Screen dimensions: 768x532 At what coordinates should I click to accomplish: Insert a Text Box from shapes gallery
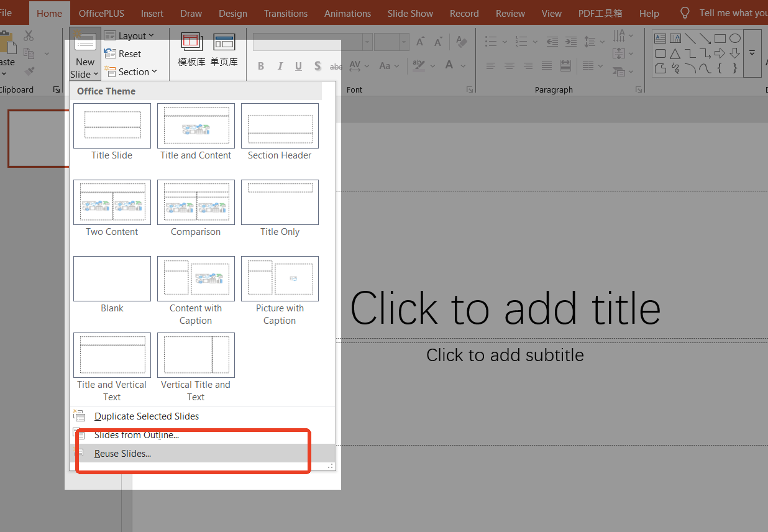tap(661, 39)
